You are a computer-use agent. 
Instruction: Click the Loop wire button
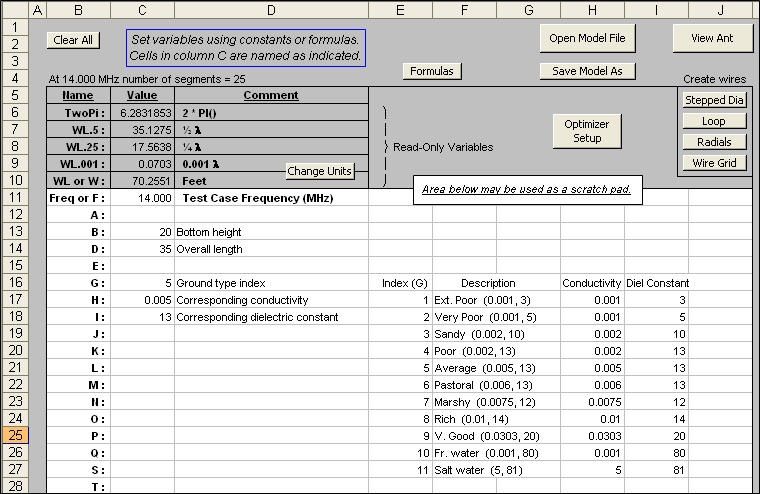pos(714,121)
